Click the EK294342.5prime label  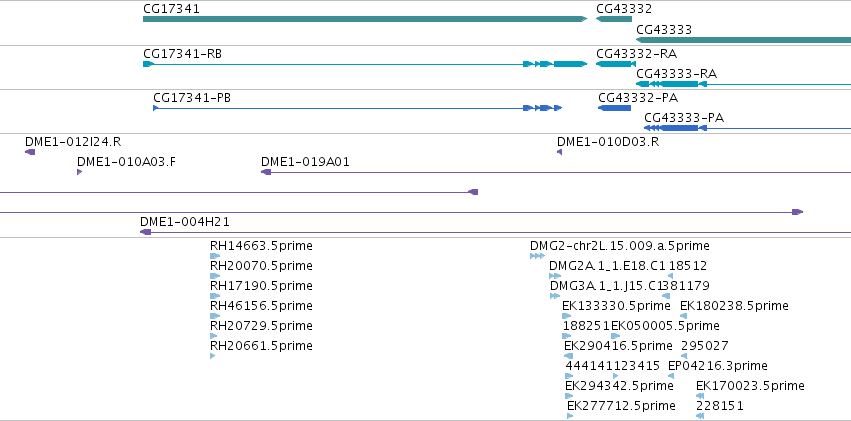click(x=619, y=386)
